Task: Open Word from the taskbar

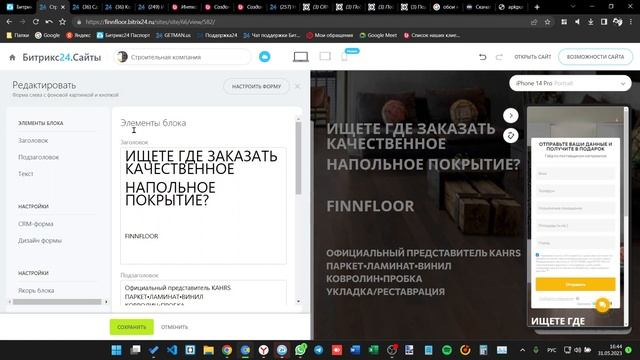Action: coord(355,350)
